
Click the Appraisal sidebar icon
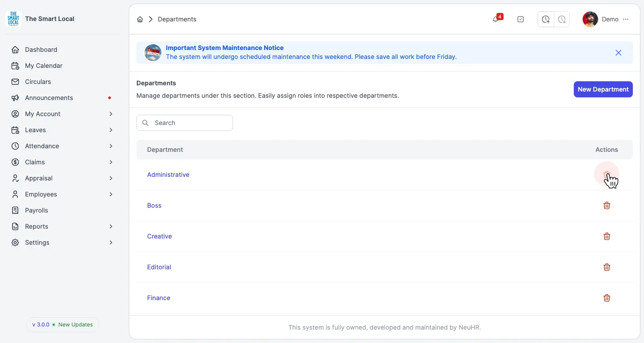[15, 178]
